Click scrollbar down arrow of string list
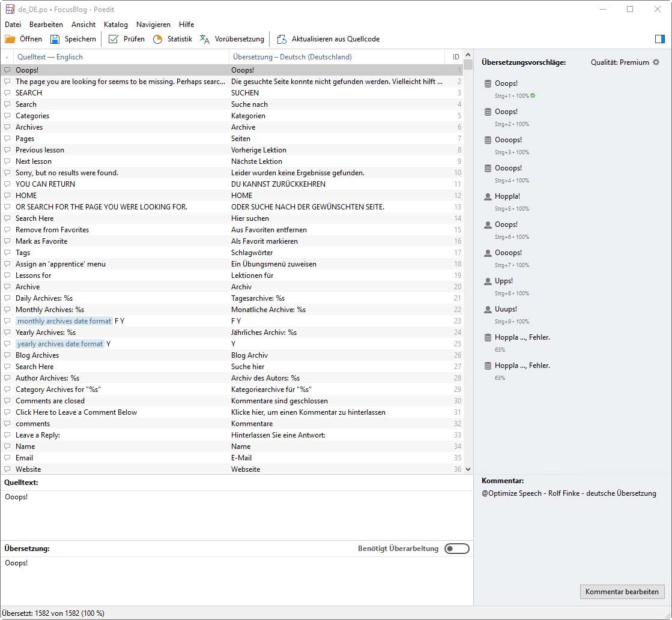Image resolution: width=672 pixels, height=620 pixels. (468, 469)
